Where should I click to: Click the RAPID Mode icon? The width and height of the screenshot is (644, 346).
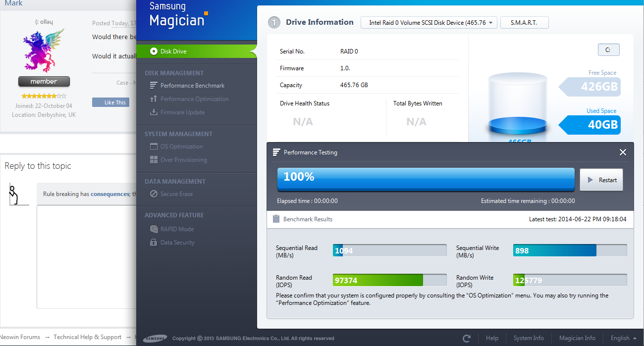[153, 229]
